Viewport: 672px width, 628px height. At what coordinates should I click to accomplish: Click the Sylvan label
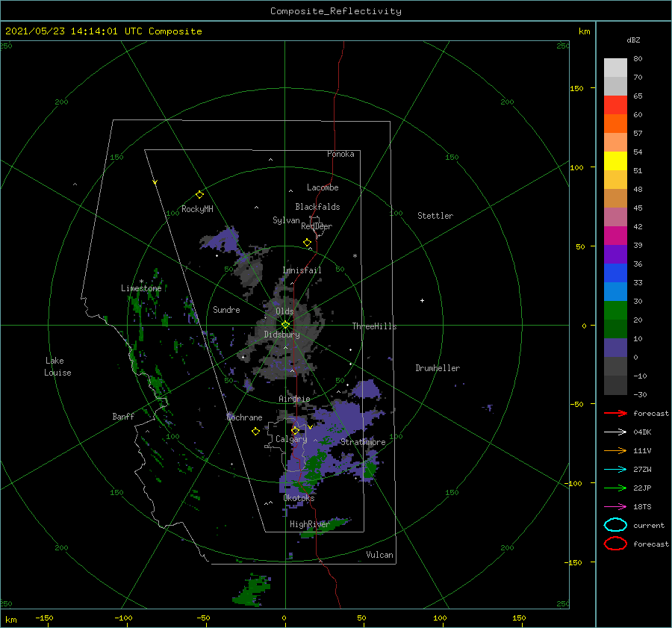tap(286, 220)
